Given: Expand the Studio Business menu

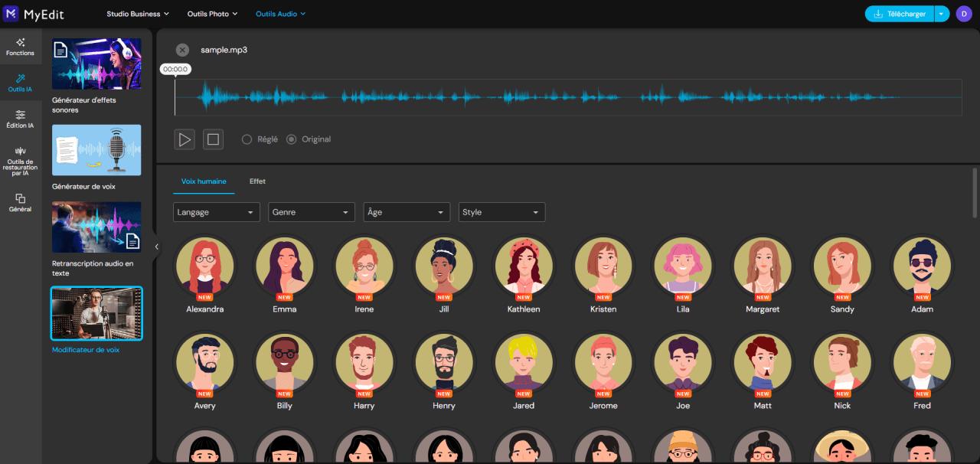Looking at the screenshot, I should point(138,14).
